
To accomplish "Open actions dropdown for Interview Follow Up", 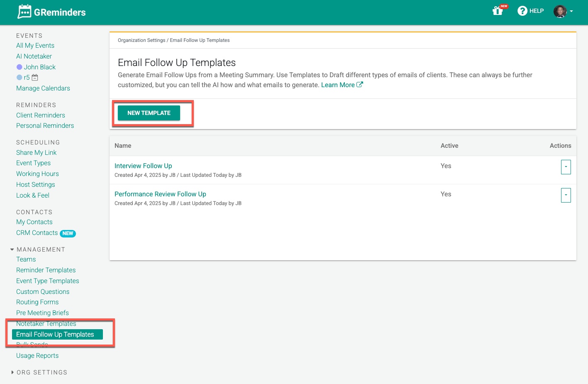I will (566, 167).
